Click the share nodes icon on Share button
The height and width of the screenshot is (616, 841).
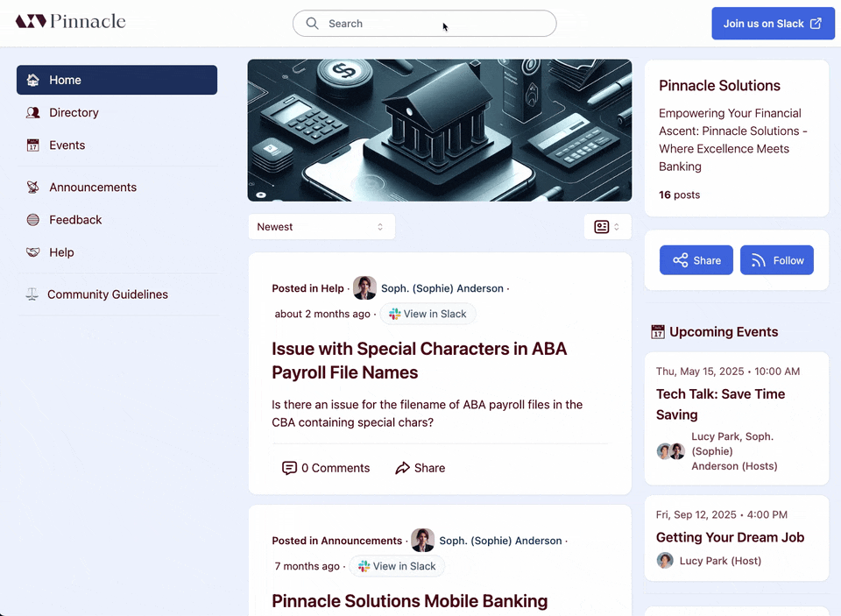coord(681,260)
